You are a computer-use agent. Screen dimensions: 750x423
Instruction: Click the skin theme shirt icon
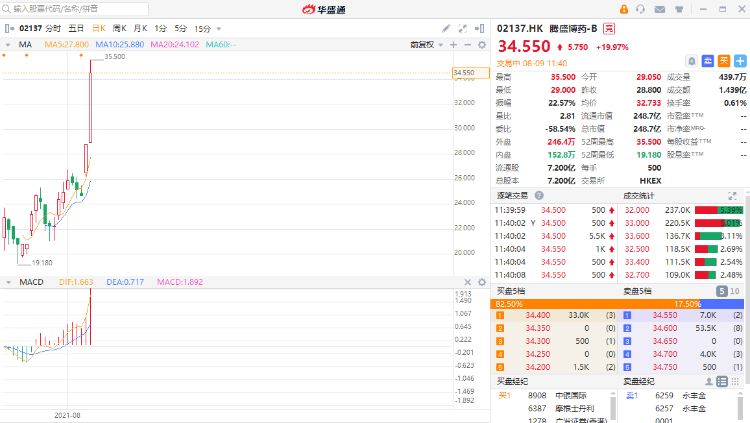pyautogui.click(x=681, y=9)
